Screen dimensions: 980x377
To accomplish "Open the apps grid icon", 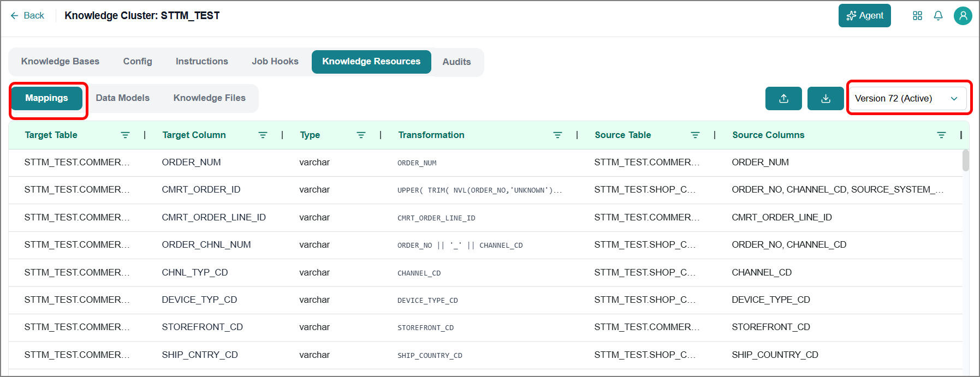I will click(917, 16).
